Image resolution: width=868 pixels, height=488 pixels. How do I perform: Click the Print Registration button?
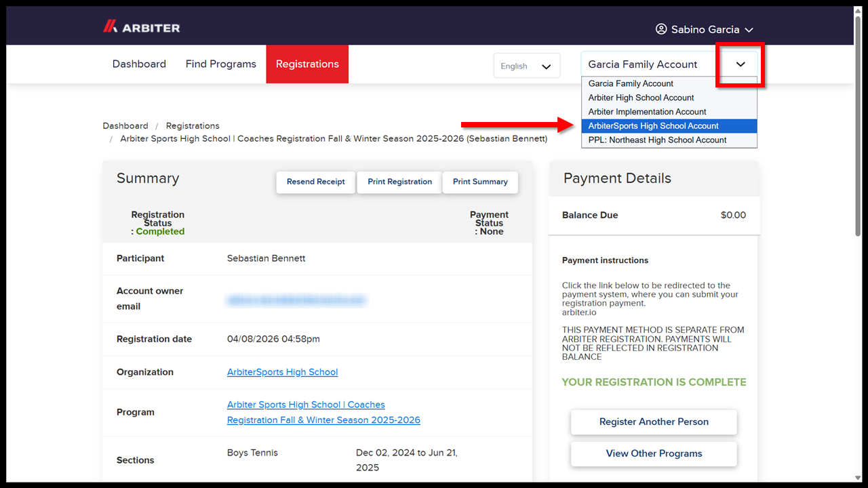click(x=400, y=182)
